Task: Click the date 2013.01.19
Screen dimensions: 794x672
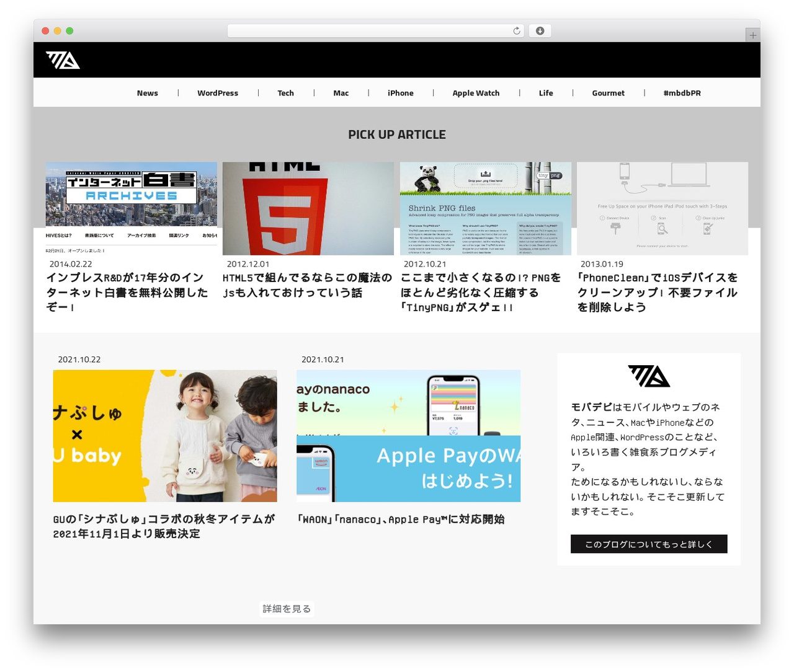Action: pyautogui.click(x=602, y=264)
